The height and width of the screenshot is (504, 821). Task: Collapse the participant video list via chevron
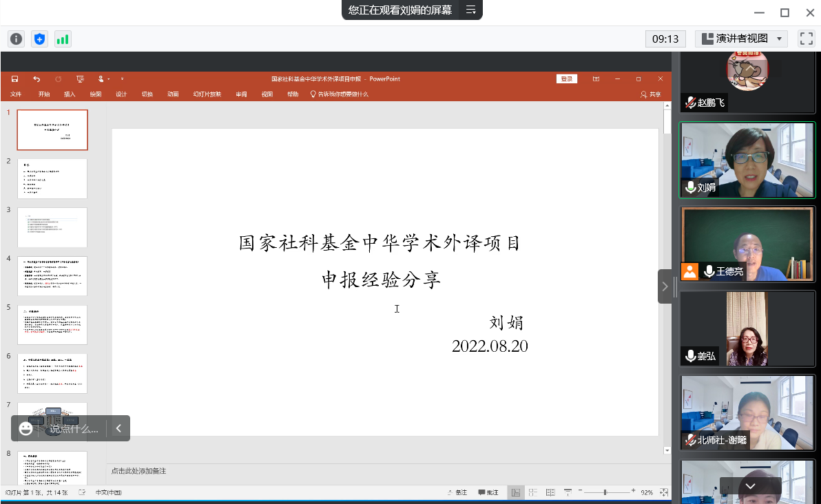[x=665, y=286]
